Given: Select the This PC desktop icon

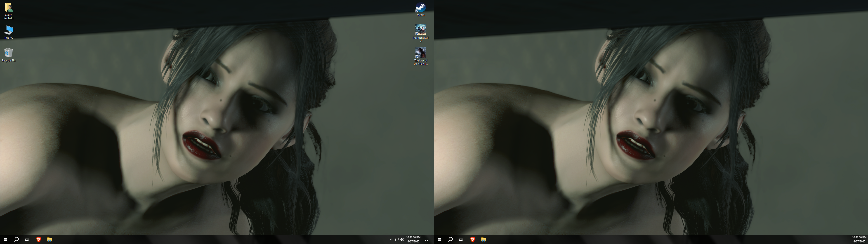Looking at the screenshot, I should [8, 32].
